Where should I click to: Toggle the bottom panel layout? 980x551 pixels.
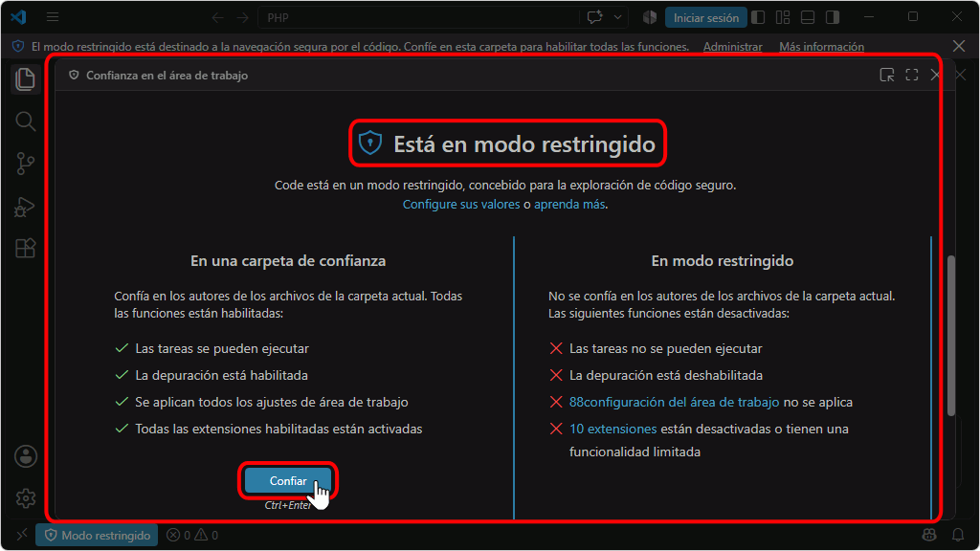click(x=808, y=17)
